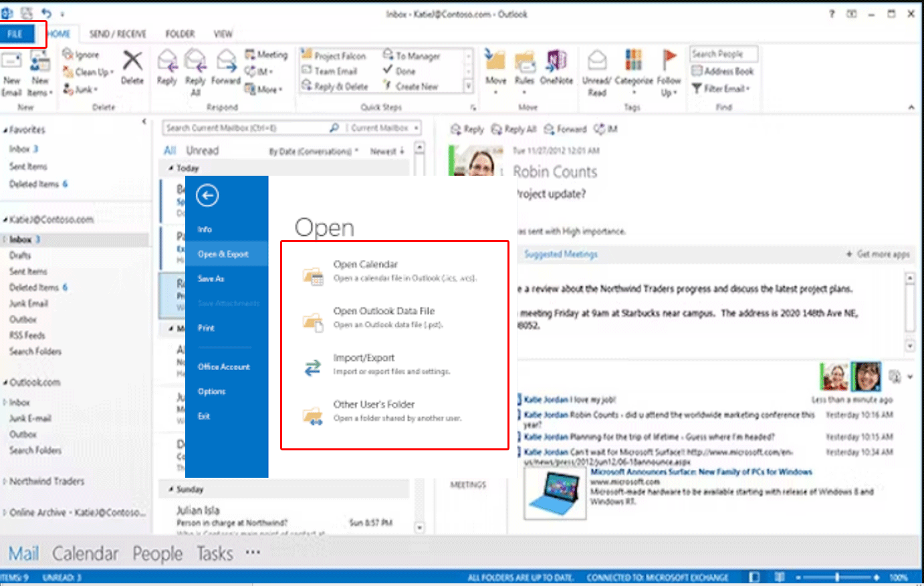This screenshot has width=924, height=586.
Task: Click the Follow Up flag icon
Action: [669, 61]
